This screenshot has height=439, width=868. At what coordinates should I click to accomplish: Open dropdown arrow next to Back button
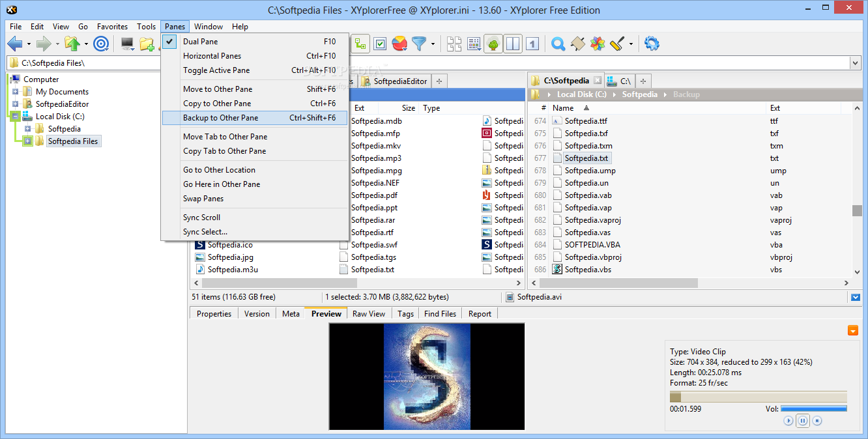(29, 44)
